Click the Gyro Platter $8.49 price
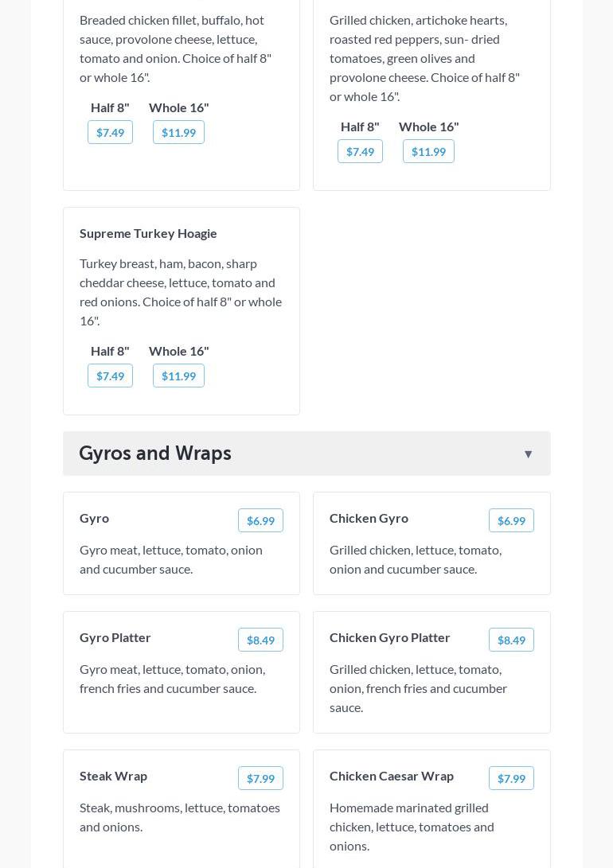The height and width of the screenshot is (868, 613). click(260, 640)
